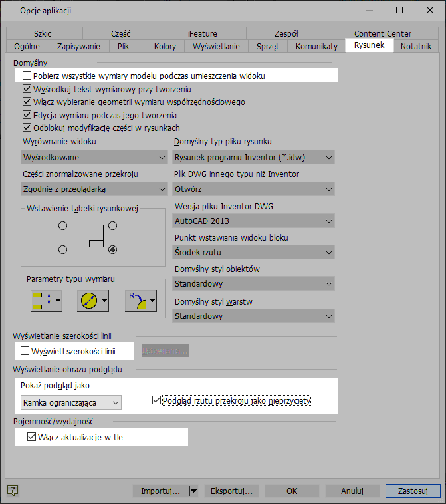
Task: Maximize the Opcje aplikacji window
Action: coord(399,10)
